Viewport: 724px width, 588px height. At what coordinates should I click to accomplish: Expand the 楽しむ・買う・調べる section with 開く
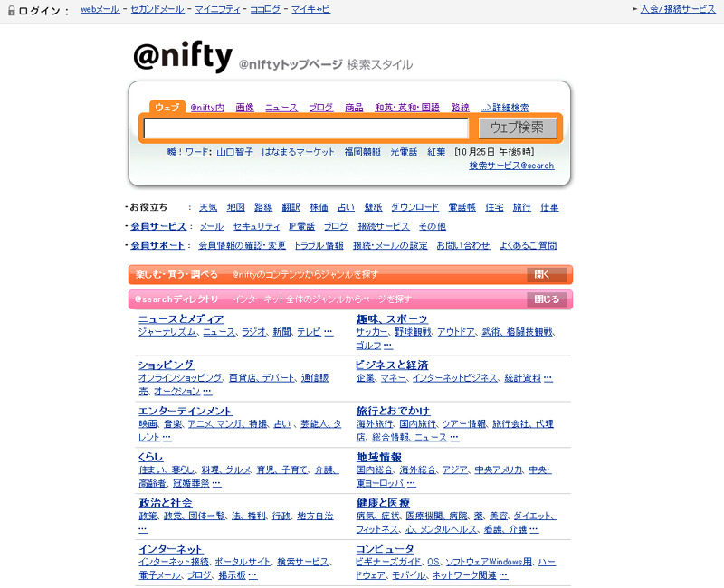click(x=547, y=275)
